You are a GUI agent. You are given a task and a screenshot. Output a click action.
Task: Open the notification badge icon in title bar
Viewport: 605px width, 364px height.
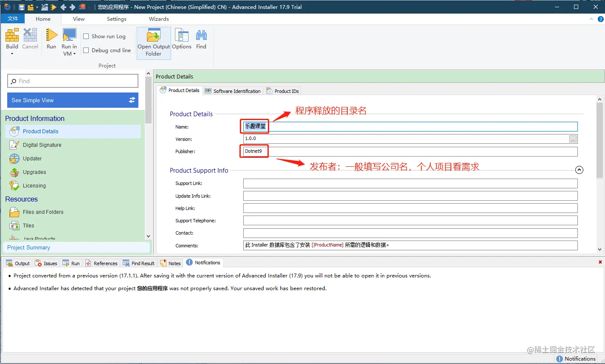pos(82,7)
